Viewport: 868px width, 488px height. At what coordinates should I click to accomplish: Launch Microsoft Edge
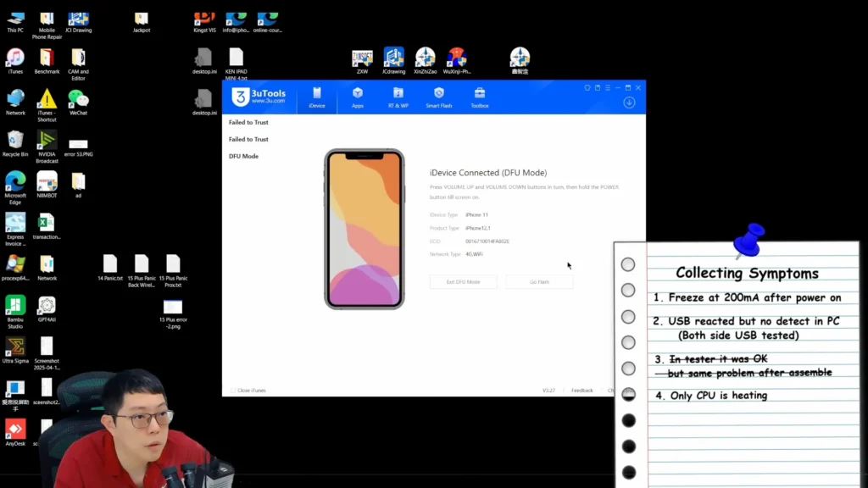pyautogui.click(x=15, y=188)
